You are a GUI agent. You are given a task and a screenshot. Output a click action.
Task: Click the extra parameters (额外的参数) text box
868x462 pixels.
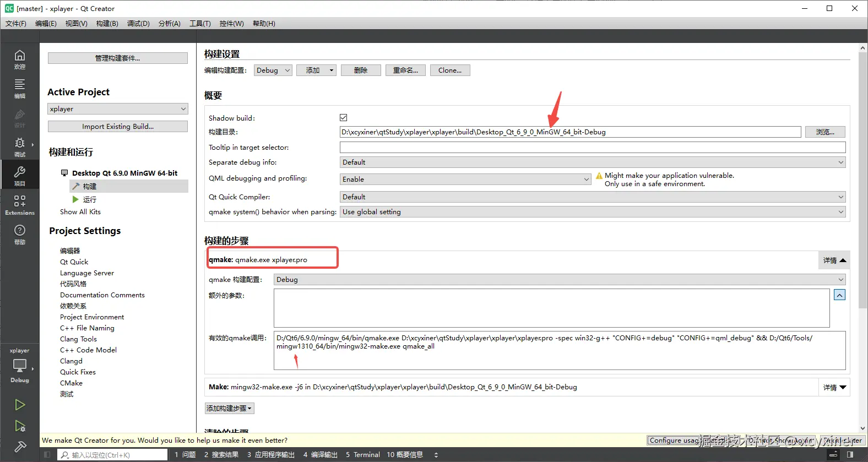click(x=552, y=308)
